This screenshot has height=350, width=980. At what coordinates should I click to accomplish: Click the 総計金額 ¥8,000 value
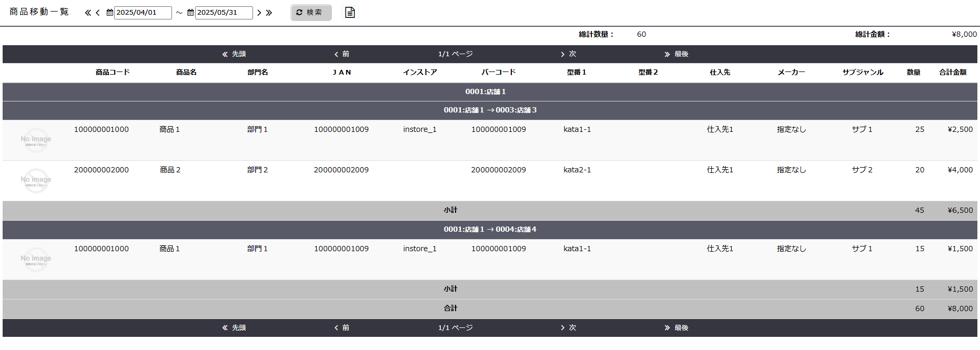pyautogui.click(x=964, y=34)
